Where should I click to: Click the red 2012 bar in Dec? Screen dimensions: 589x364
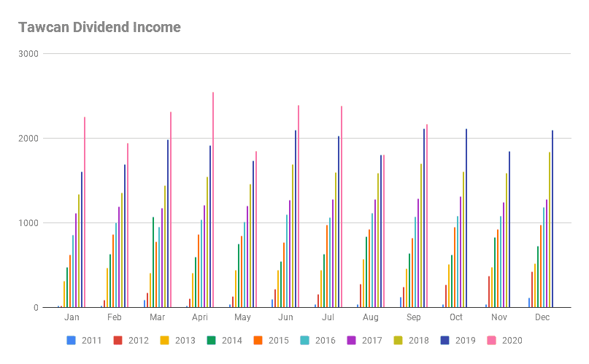(532, 290)
